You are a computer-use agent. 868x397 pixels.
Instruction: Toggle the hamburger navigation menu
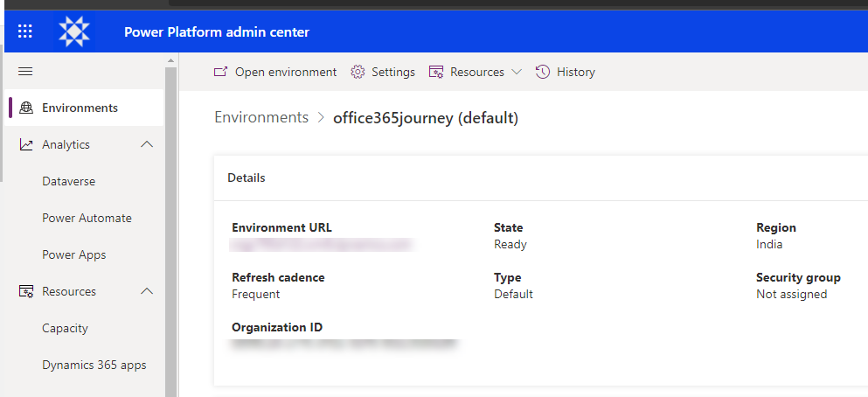[25, 72]
